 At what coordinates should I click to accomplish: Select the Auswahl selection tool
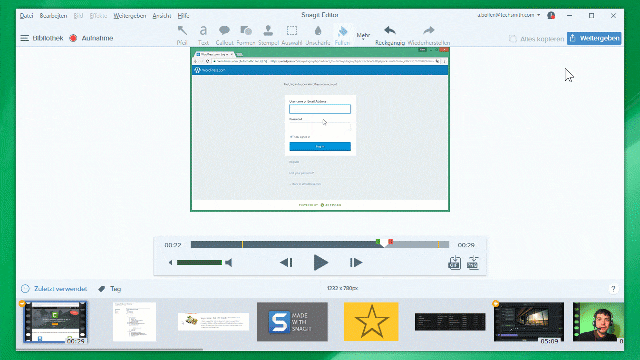point(291,35)
